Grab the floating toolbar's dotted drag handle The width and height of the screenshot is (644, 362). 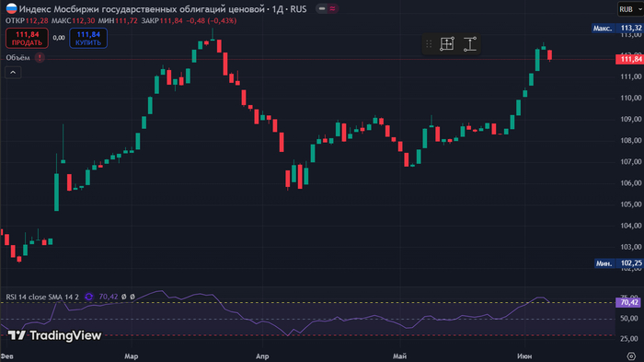(429, 44)
